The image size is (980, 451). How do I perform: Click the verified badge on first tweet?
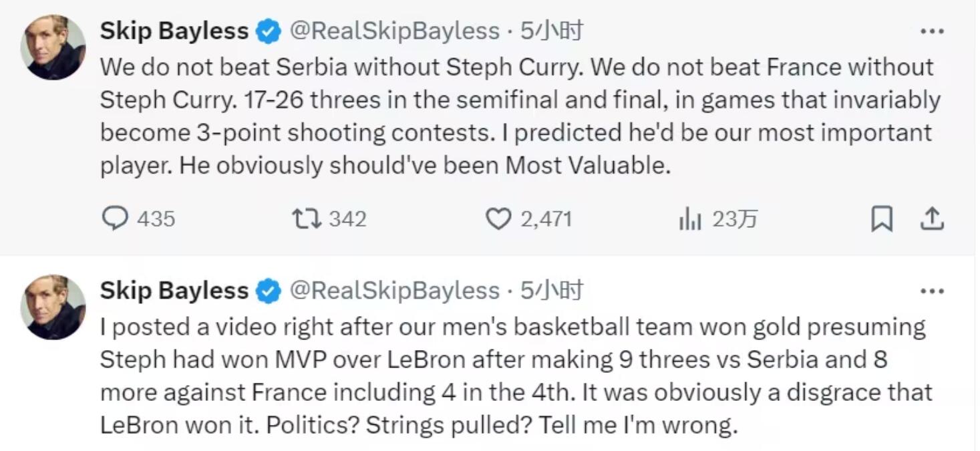269,32
